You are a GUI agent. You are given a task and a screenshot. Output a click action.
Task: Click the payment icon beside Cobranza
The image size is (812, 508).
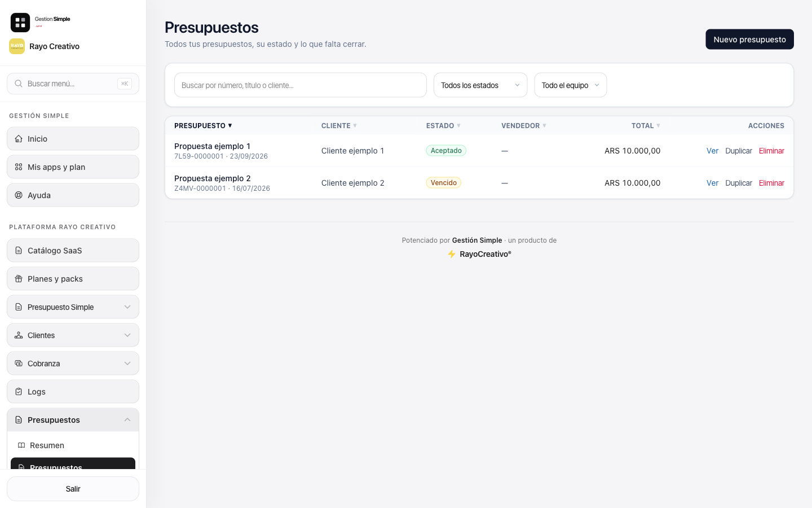click(x=19, y=364)
